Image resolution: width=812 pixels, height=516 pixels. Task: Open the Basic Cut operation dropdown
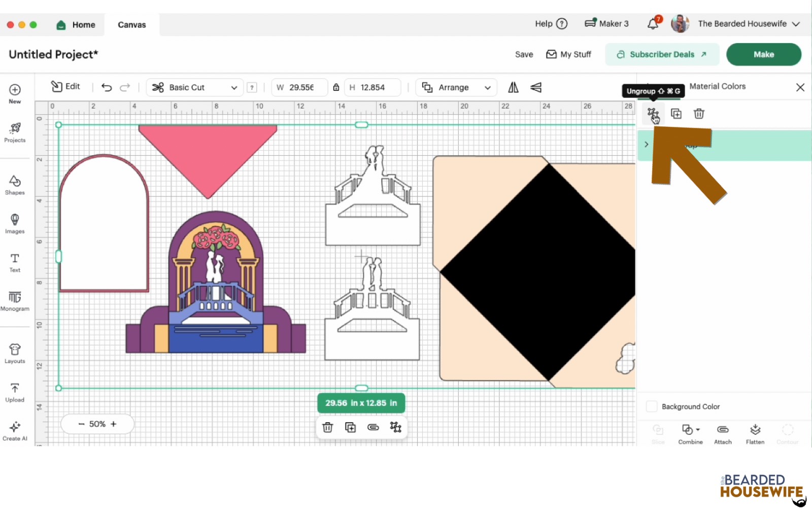coord(194,87)
